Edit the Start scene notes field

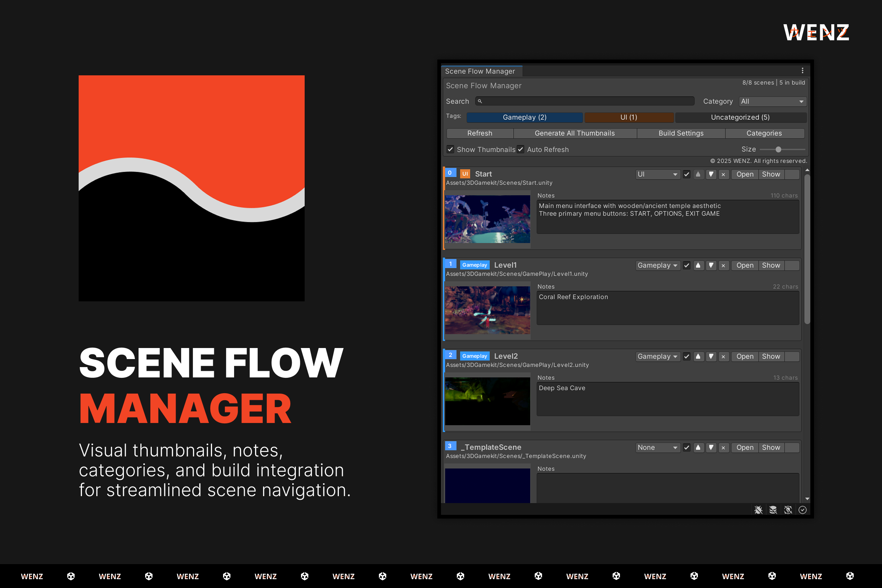(x=668, y=217)
